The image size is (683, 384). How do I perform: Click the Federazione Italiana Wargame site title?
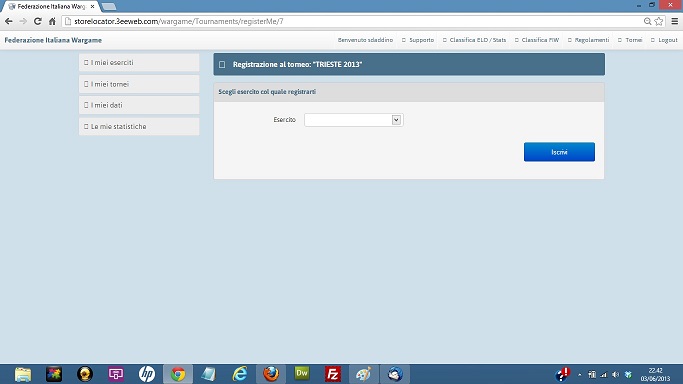pyautogui.click(x=53, y=40)
